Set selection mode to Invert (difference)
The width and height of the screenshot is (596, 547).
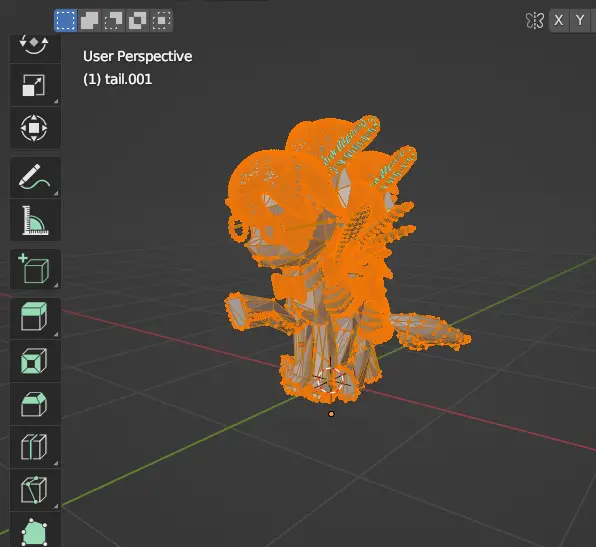click(x=138, y=20)
